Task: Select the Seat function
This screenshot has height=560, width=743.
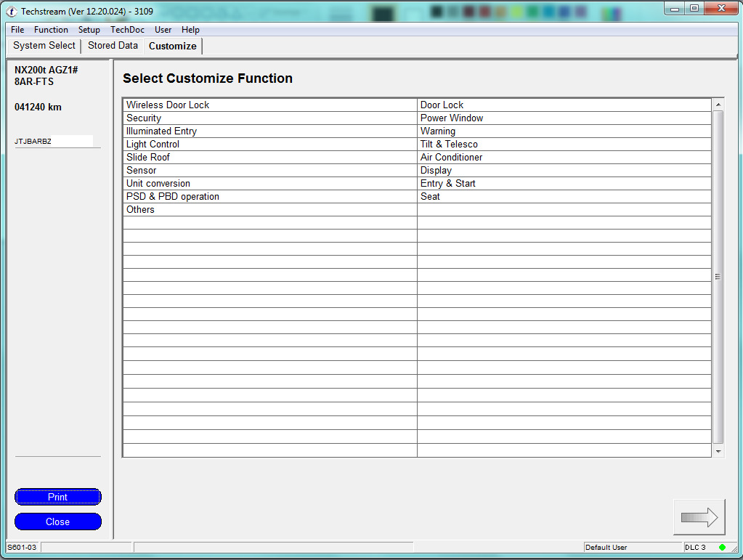Action: coord(564,196)
